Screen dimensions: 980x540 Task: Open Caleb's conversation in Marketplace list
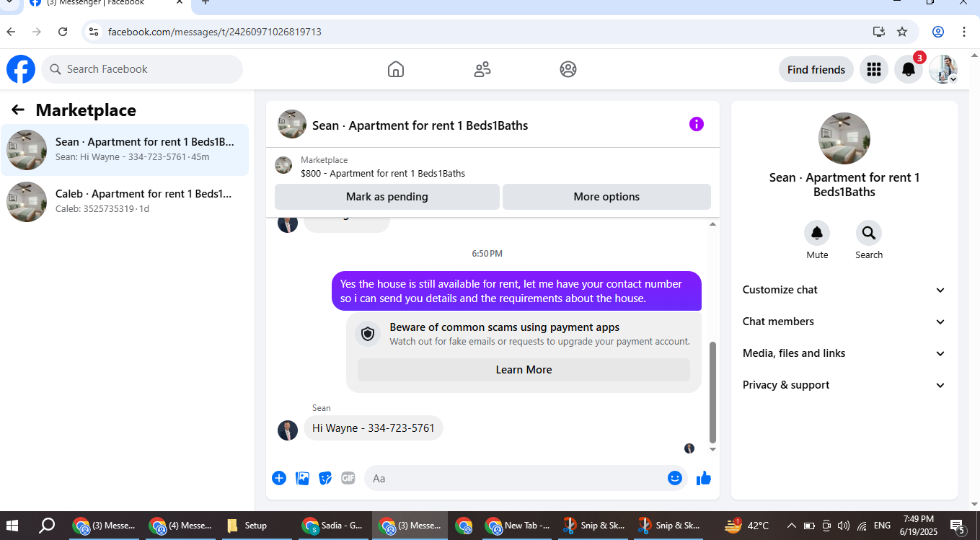coord(125,202)
